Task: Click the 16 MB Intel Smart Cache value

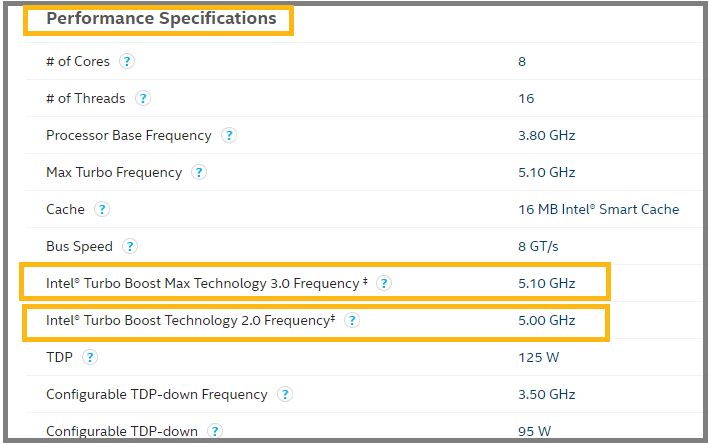Action: click(598, 209)
